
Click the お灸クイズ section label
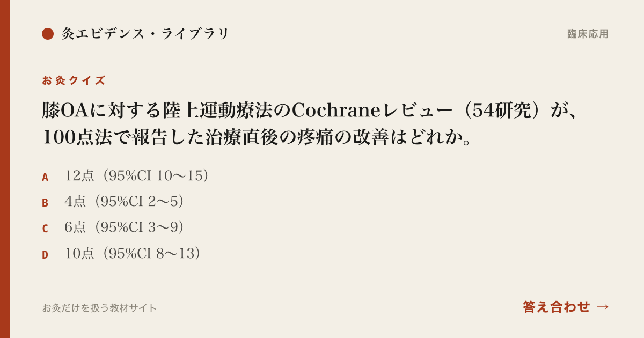pos(74,80)
